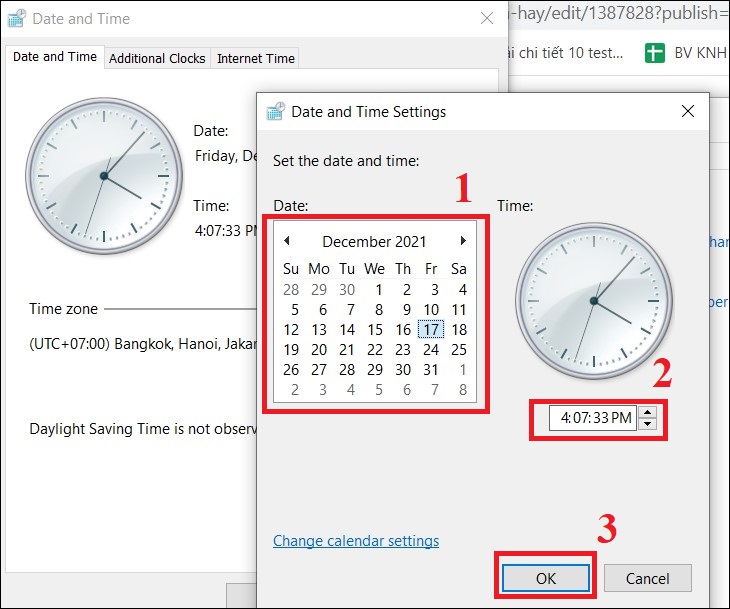This screenshot has width=730, height=609.
Task: Switch to the Internet Time tab
Action: (256, 58)
